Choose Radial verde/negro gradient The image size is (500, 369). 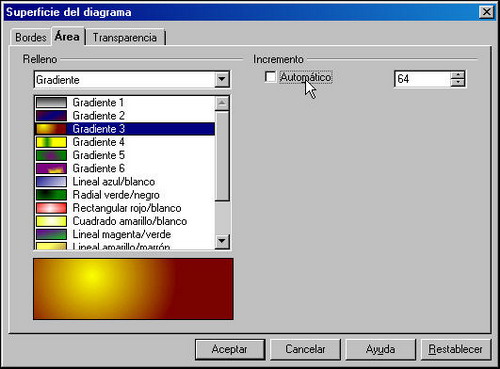[125, 195]
